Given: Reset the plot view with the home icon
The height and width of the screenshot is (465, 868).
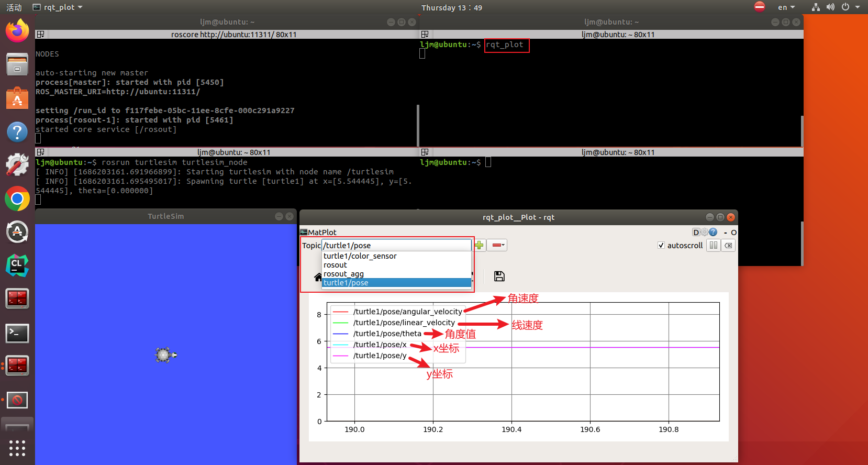Looking at the screenshot, I should coord(318,277).
